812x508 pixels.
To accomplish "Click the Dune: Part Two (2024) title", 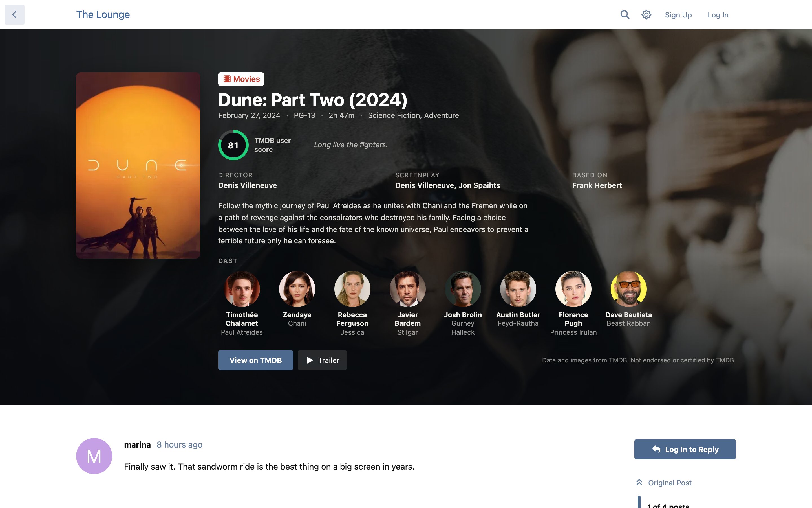I will [313, 100].
